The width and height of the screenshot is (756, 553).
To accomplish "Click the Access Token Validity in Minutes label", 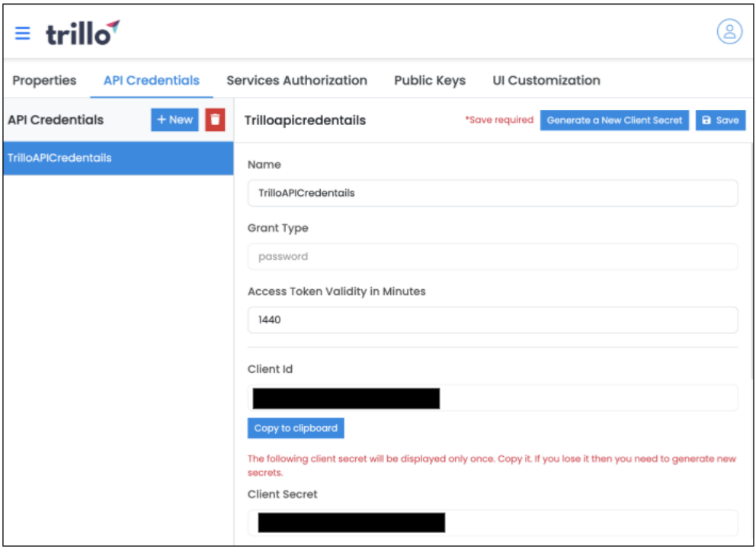I will [x=337, y=291].
